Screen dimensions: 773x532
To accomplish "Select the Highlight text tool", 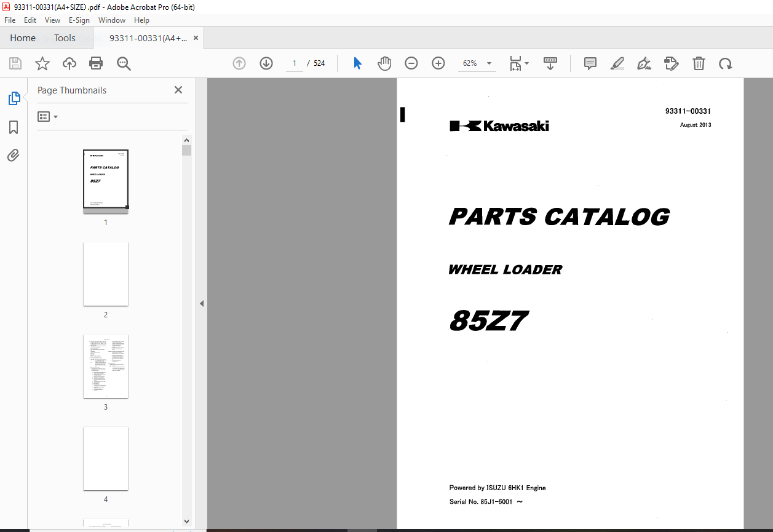I will 617,63.
